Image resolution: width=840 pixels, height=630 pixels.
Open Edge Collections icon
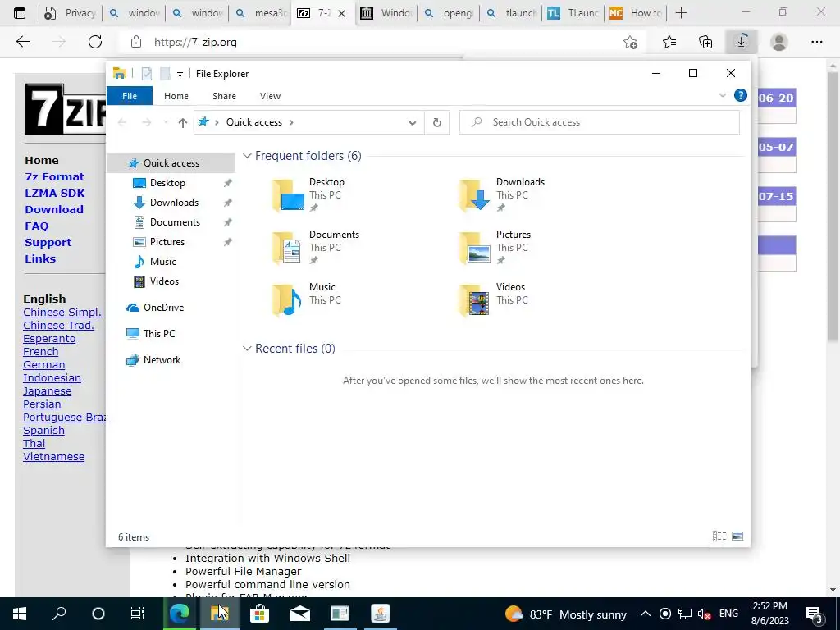coord(705,42)
